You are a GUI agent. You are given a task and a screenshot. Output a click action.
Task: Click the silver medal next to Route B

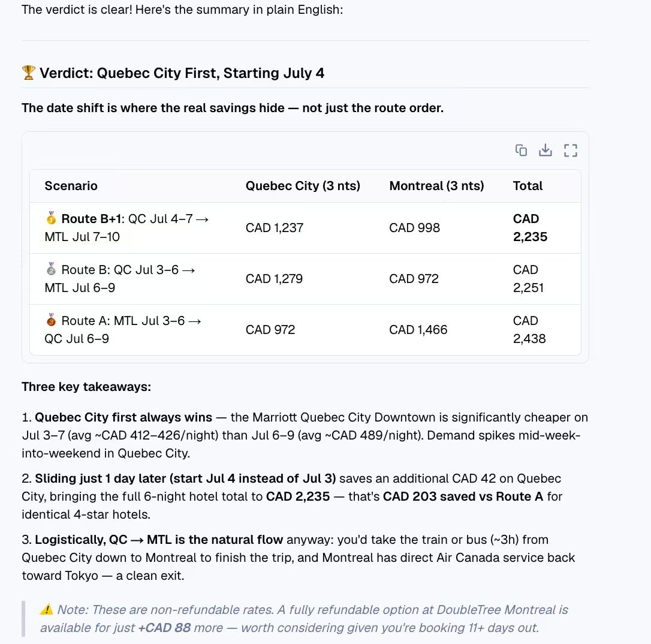click(51, 269)
